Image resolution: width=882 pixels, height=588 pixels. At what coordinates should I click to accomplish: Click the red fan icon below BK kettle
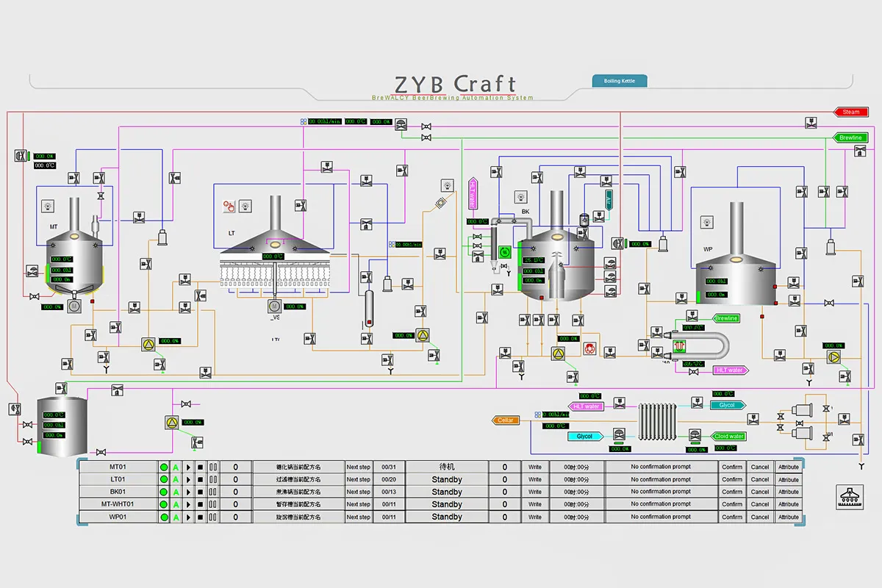pyautogui.click(x=589, y=348)
